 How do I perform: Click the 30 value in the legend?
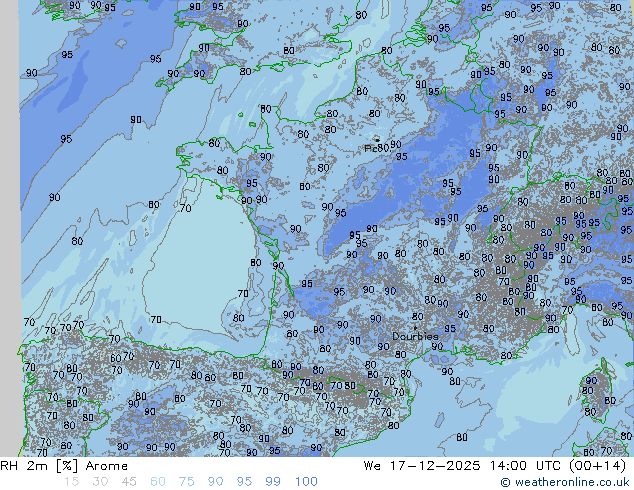(x=100, y=482)
